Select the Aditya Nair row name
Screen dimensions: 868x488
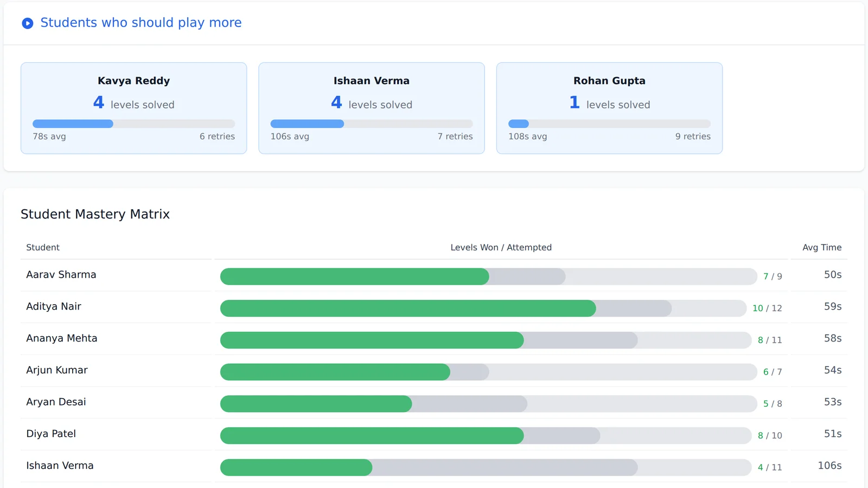(x=54, y=306)
